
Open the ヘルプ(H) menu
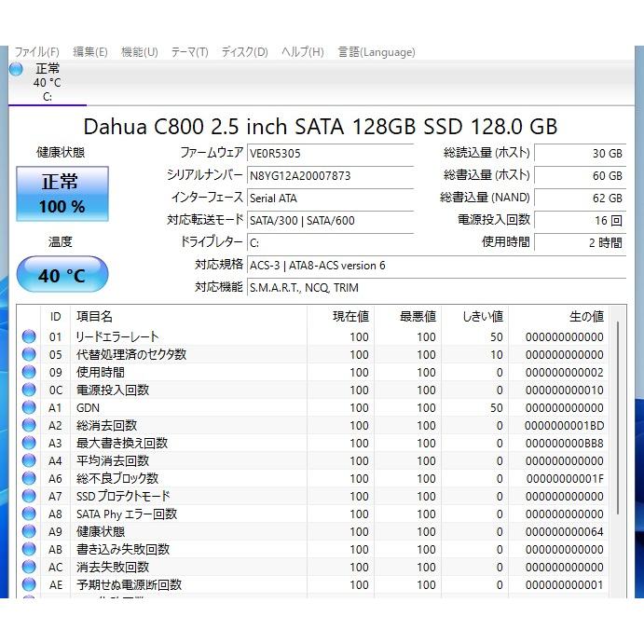pyautogui.click(x=303, y=52)
